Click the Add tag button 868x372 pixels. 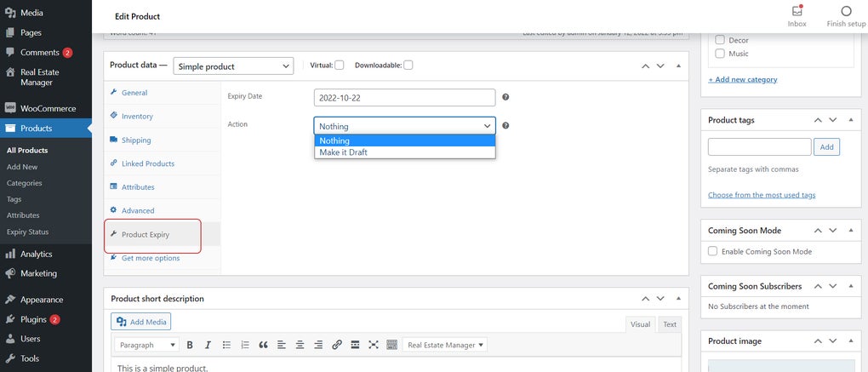826,146
